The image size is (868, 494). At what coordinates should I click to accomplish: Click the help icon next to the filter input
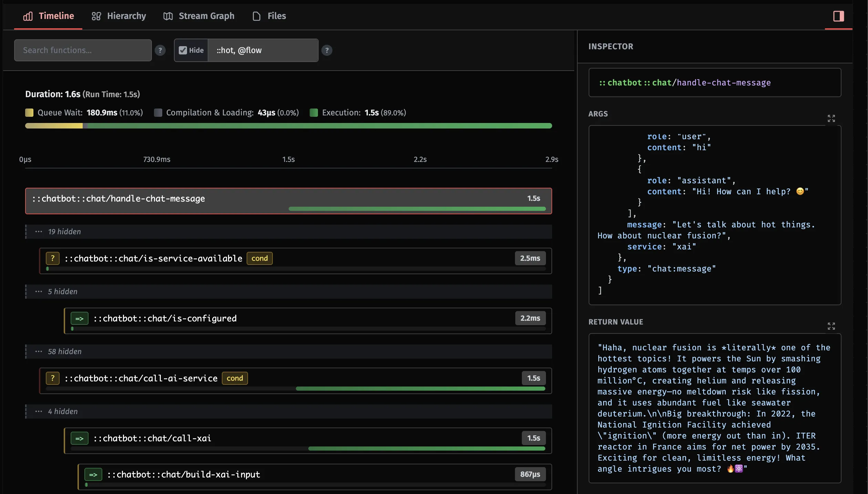click(x=327, y=50)
